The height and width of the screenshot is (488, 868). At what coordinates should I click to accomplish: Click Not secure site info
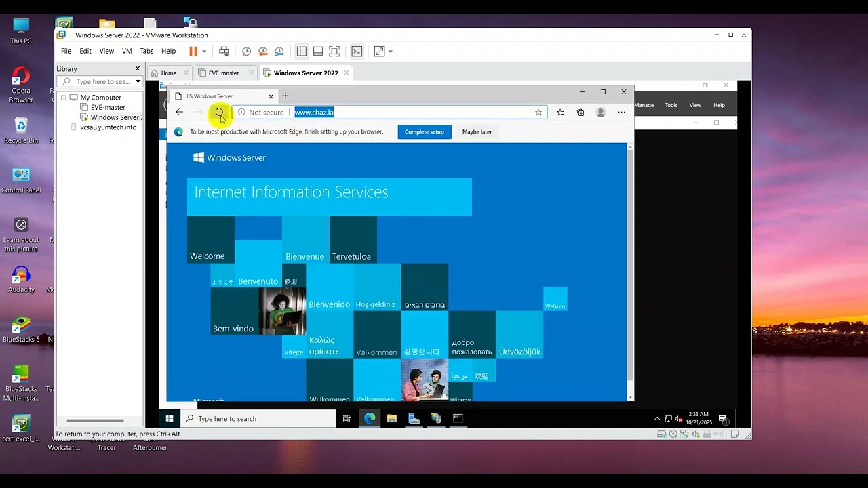point(261,113)
